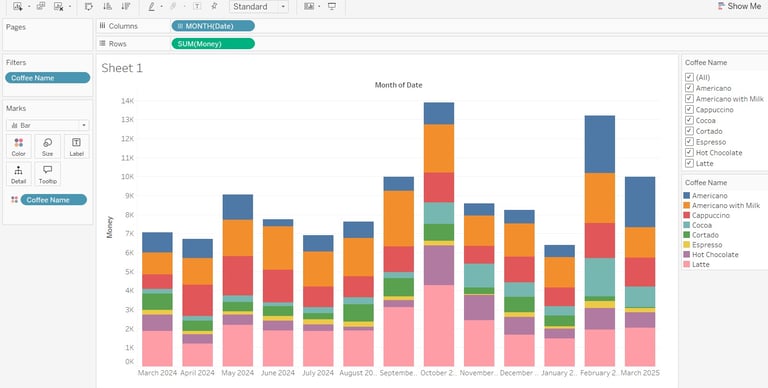Click the 14K axis tick label
This screenshot has width=768, height=388.
pyautogui.click(x=127, y=101)
